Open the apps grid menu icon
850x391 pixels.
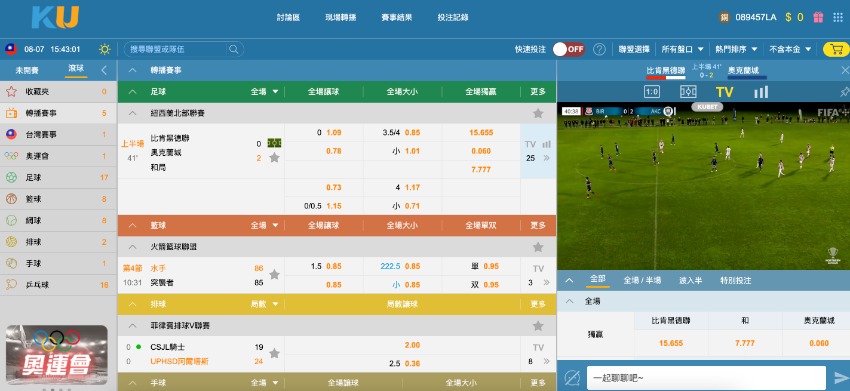838,17
